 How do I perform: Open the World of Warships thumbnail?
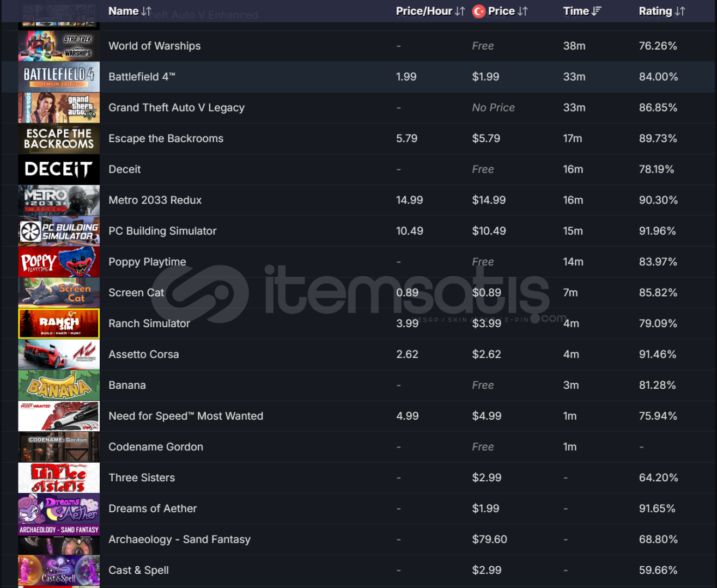click(x=59, y=46)
